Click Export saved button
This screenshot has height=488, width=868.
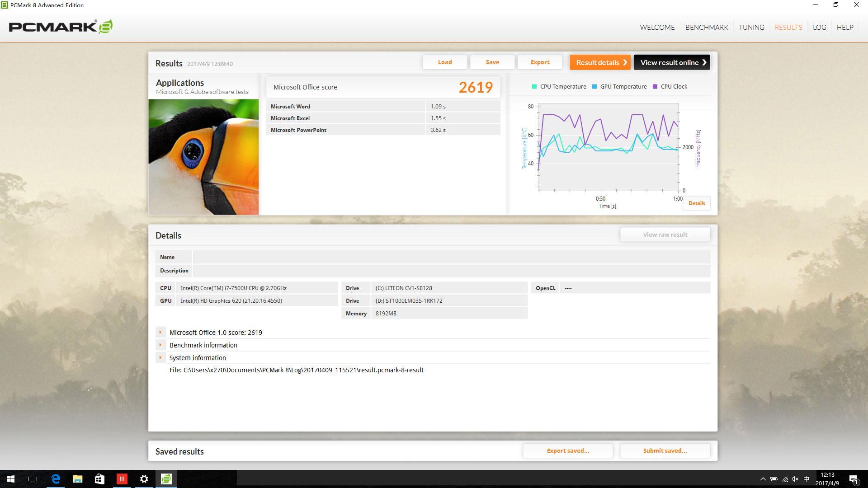coord(568,450)
